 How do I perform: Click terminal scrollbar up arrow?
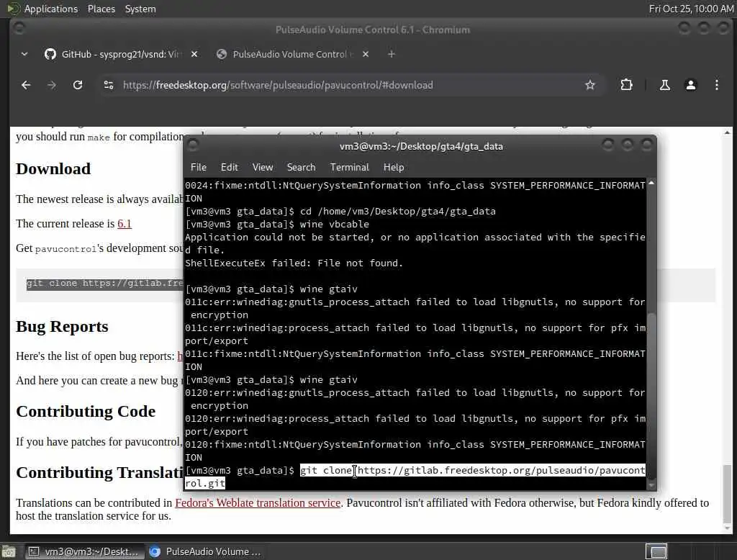(x=651, y=183)
